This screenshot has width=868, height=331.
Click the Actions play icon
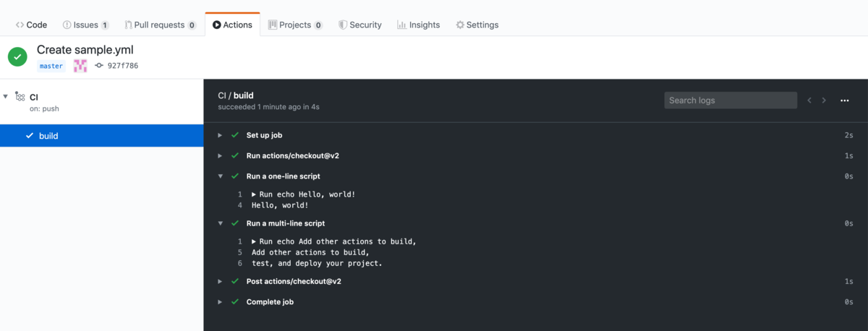[x=217, y=25]
